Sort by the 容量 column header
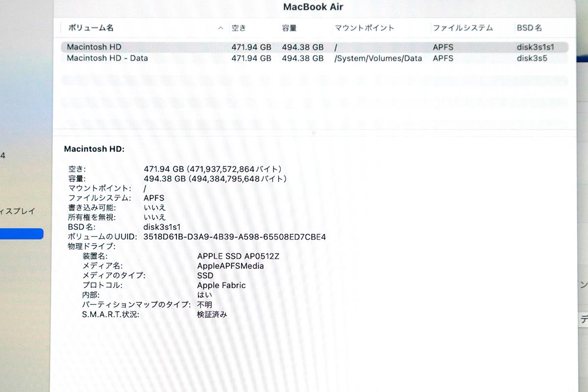 (289, 28)
